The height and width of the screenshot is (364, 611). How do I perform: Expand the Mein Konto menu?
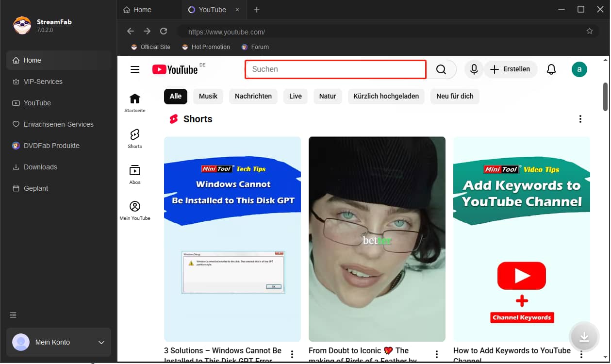click(x=58, y=342)
